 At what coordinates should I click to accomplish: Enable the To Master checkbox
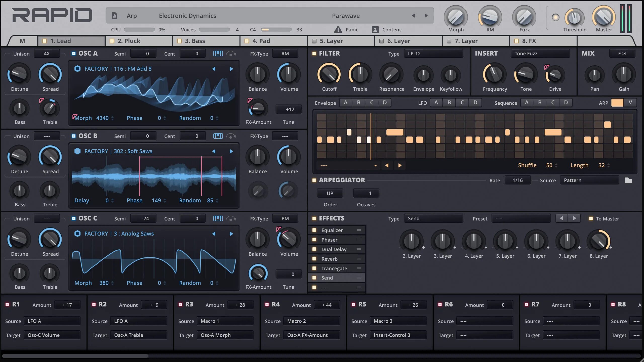[591, 218]
